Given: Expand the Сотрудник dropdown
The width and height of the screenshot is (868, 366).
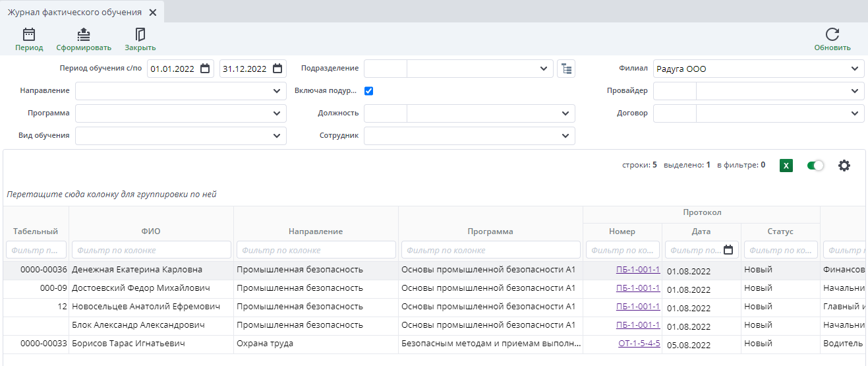Looking at the screenshot, I should click(x=565, y=136).
